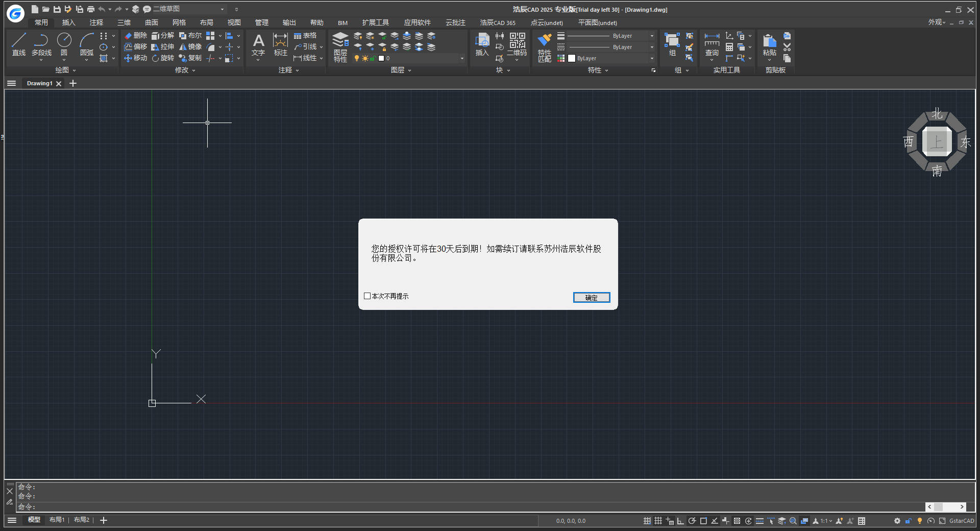This screenshot has height=531, width=980.
Task: Click the 表格 (Table) tool
Action: (305, 36)
